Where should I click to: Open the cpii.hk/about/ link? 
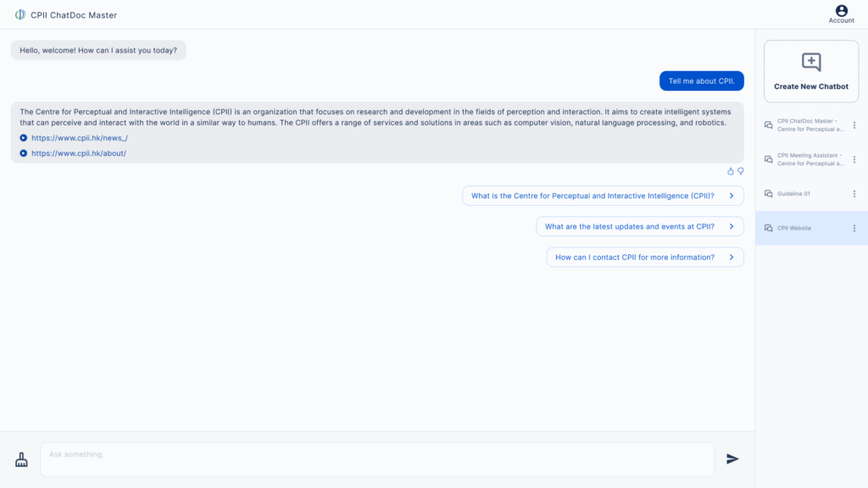[79, 153]
